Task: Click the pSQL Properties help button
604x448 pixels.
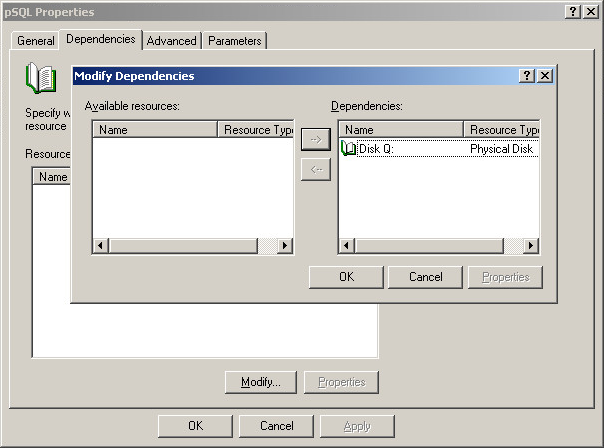Action: pyautogui.click(x=573, y=12)
